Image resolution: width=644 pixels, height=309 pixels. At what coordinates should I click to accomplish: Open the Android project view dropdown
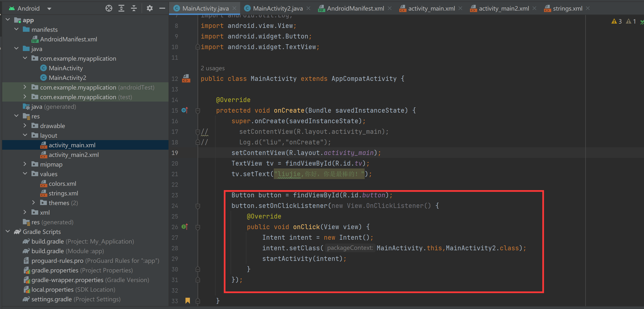pos(49,8)
